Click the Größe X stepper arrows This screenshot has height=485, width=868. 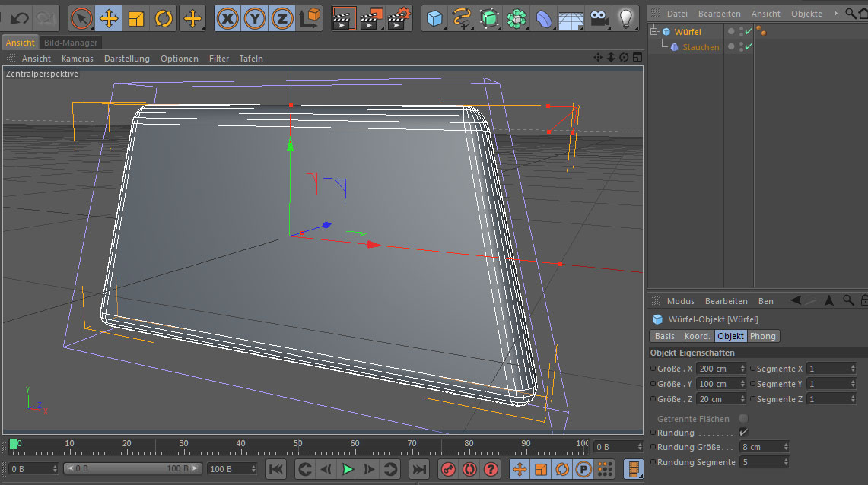pyautogui.click(x=742, y=369)
